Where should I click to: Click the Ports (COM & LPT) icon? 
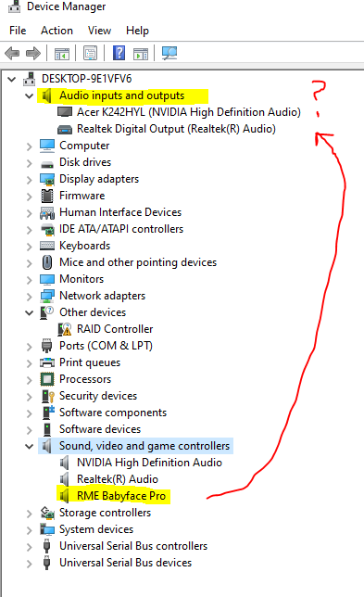47,346
